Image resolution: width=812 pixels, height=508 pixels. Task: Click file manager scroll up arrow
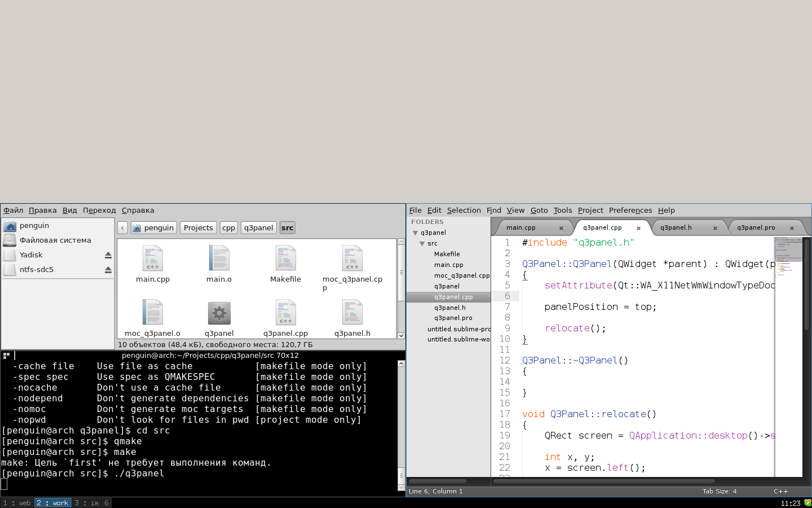click(401, 242)
